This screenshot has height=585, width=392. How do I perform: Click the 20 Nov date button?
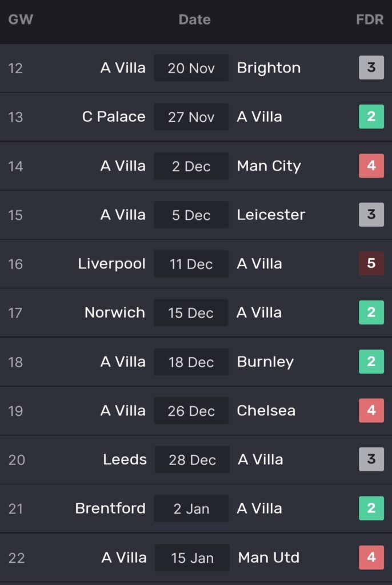pos(191,68)
